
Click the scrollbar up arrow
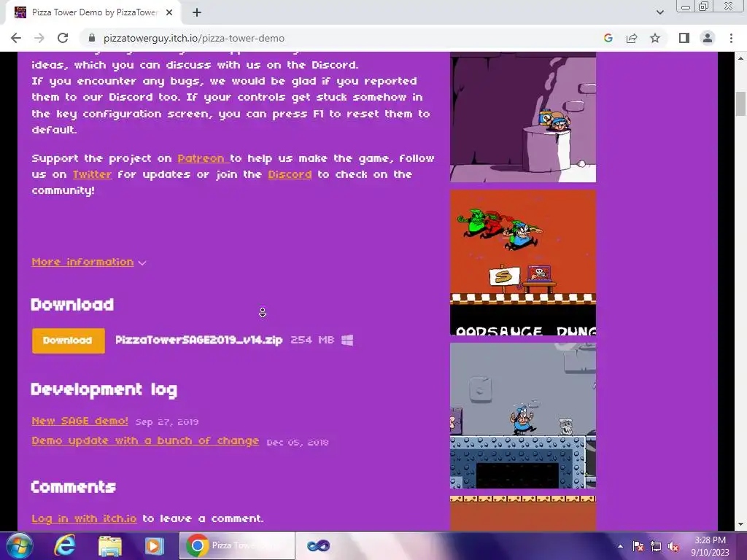pos(740,58)
